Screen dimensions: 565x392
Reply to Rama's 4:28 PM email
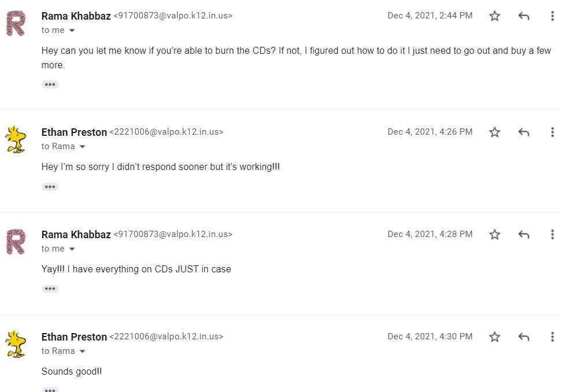pyautogui.click(x=524, y=235)
